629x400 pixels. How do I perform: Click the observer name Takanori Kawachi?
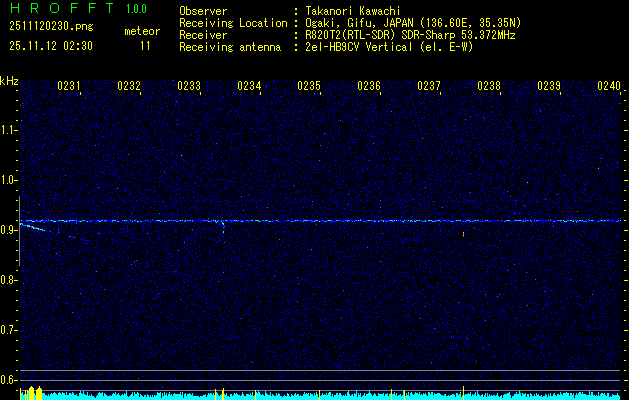point(354,10)
